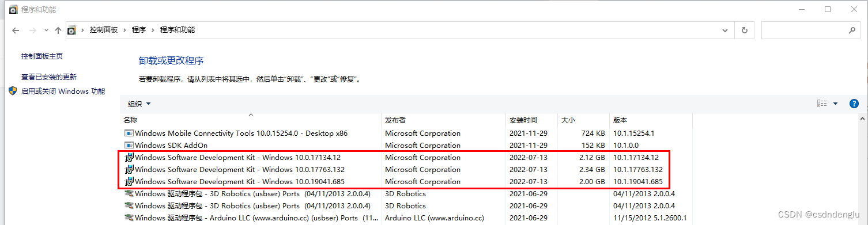Screen dimensions: 868x225
Task: Sort by 安装时间 column header
Action: point(532,120)
